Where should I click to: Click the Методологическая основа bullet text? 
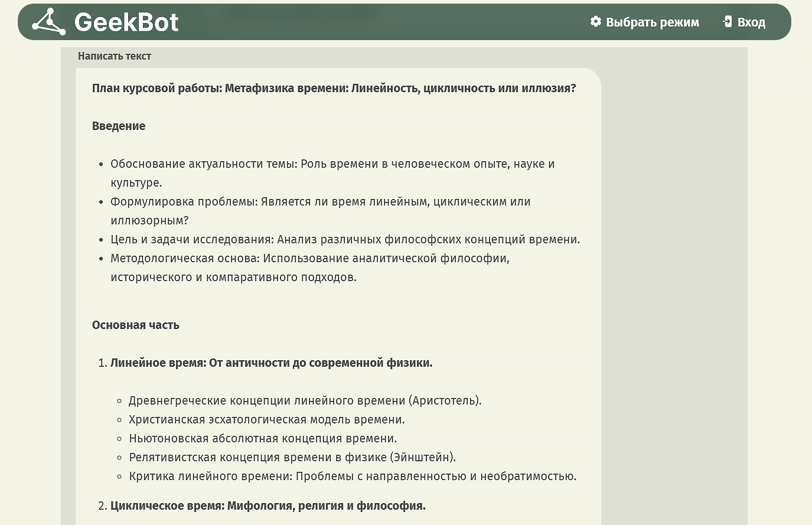[309, 259]
